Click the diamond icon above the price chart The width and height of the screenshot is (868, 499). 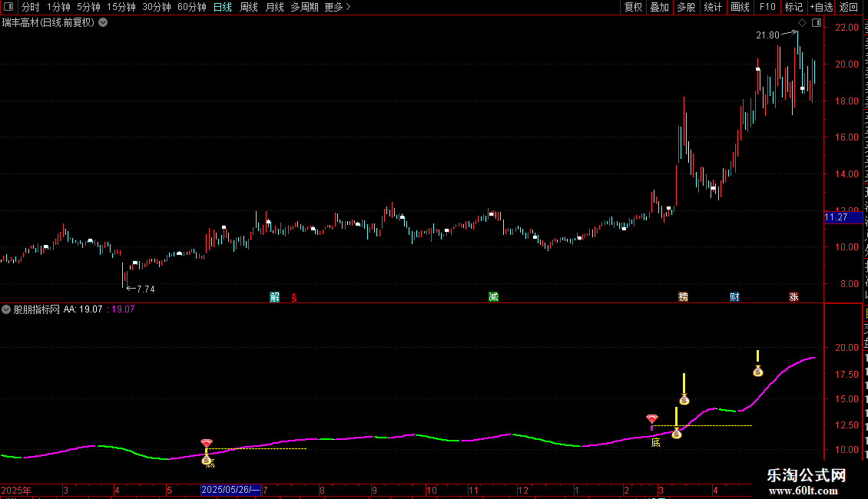(x=802, y=23)
